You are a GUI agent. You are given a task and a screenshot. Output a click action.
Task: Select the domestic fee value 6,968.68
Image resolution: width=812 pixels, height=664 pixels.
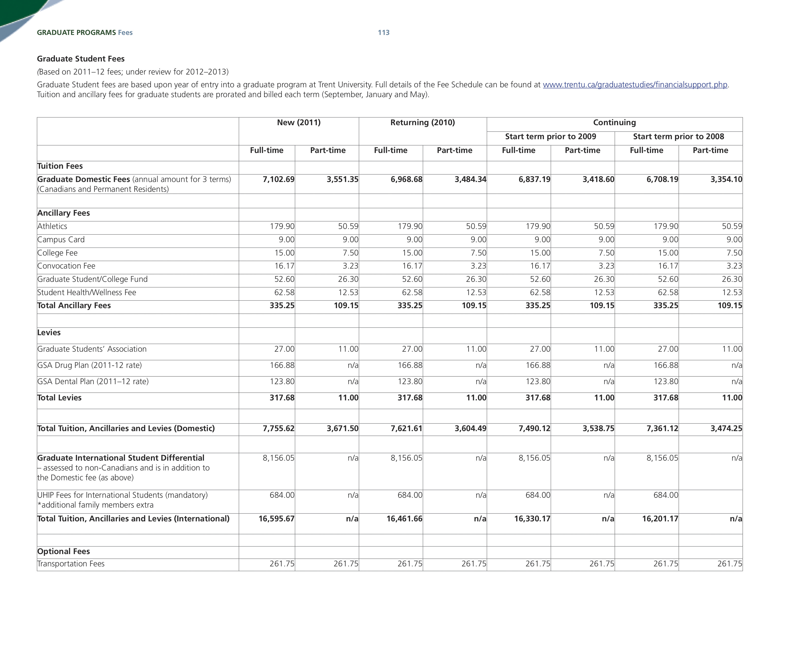click(x=406, y=179)
